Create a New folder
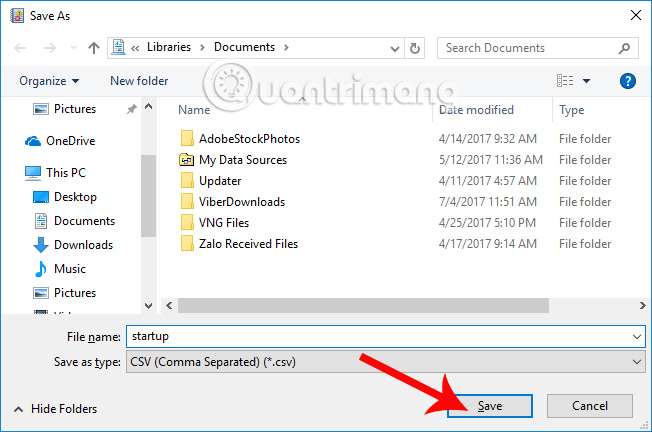 [139, 81]
